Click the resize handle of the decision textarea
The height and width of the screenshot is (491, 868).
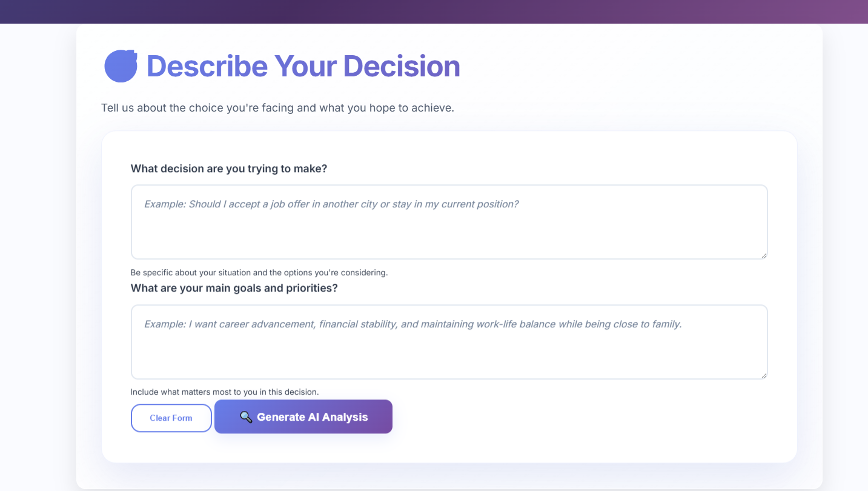764,255
